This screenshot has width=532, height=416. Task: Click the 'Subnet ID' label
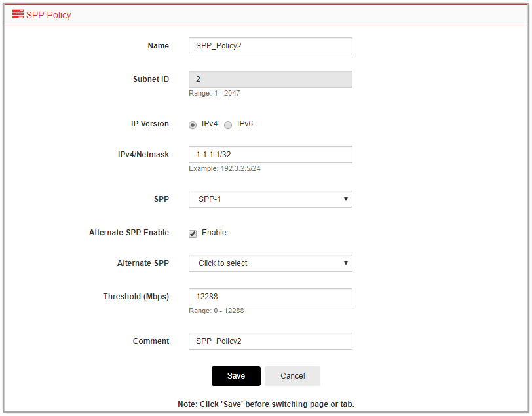point(151,79)
